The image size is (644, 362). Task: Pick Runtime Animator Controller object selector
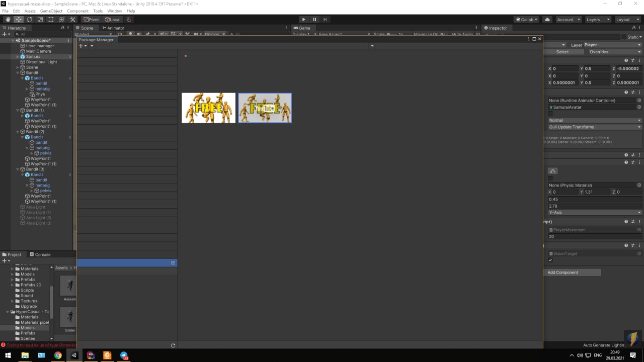point(639,100)
